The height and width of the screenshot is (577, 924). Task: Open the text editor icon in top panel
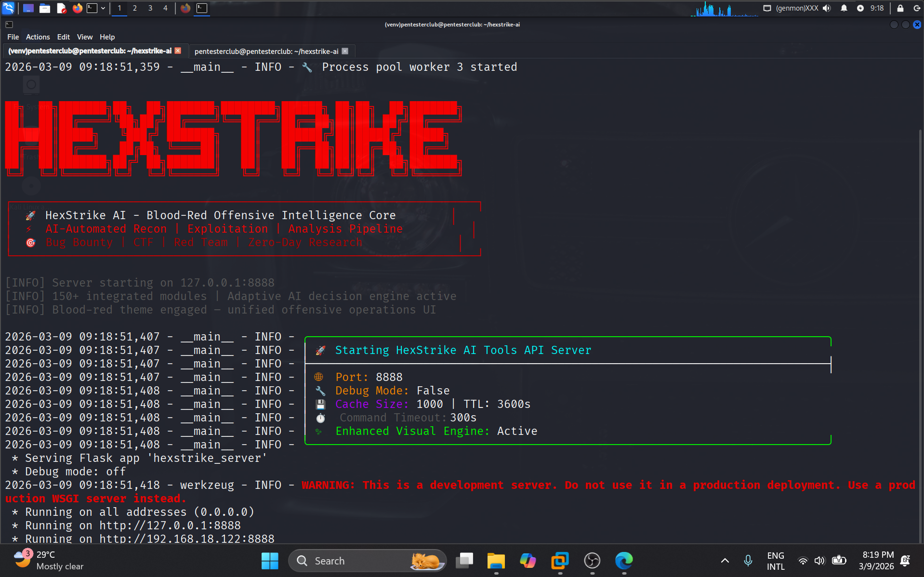[62, 8]
